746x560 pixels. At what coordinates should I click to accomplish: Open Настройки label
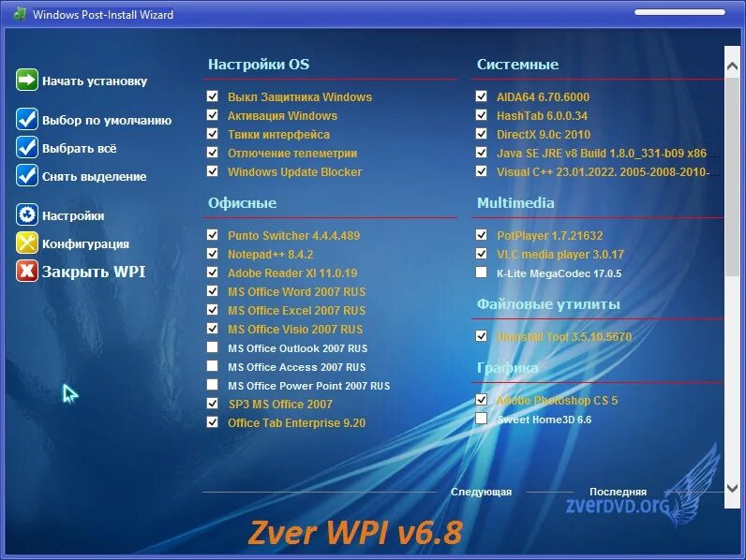point(73,215)
